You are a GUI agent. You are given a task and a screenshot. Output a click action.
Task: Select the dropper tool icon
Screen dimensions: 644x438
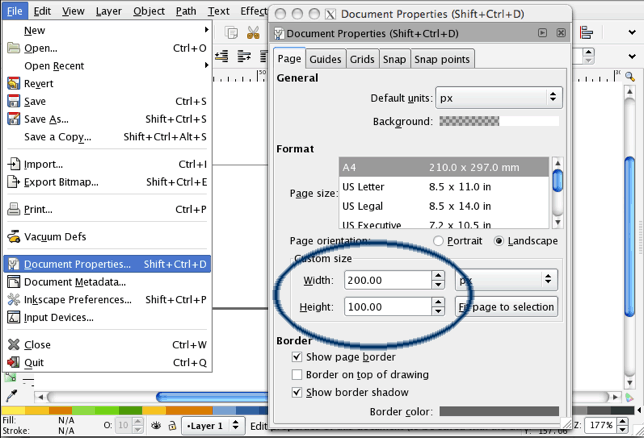point(12,395)
